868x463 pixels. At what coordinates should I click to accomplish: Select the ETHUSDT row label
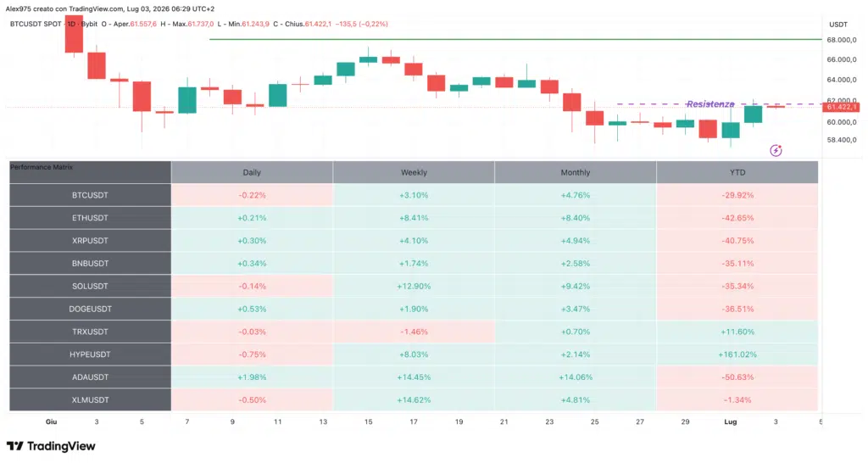click(90, 218)
